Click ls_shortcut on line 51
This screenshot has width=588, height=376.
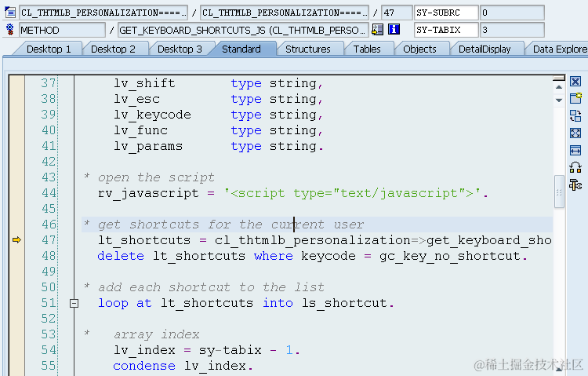pos(344,303)
